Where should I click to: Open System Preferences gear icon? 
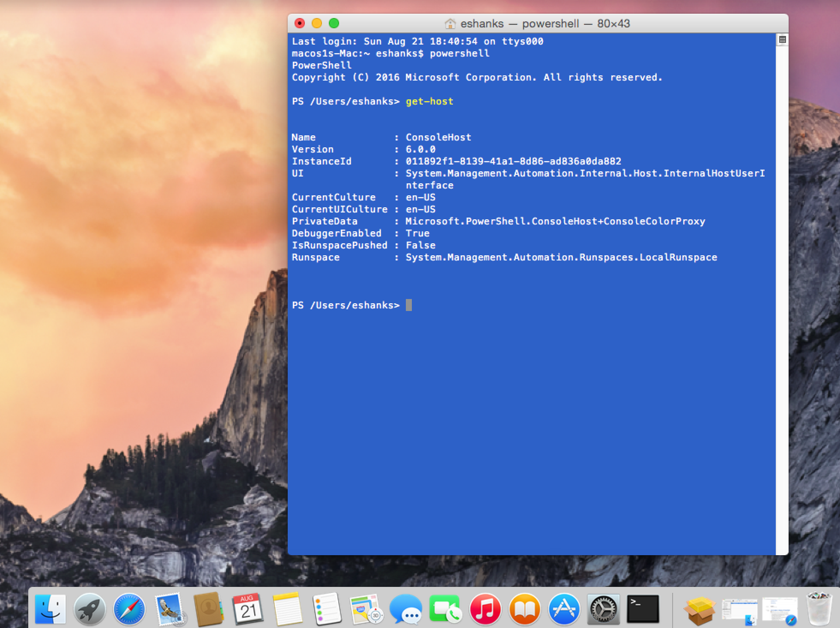pos(603,609)
